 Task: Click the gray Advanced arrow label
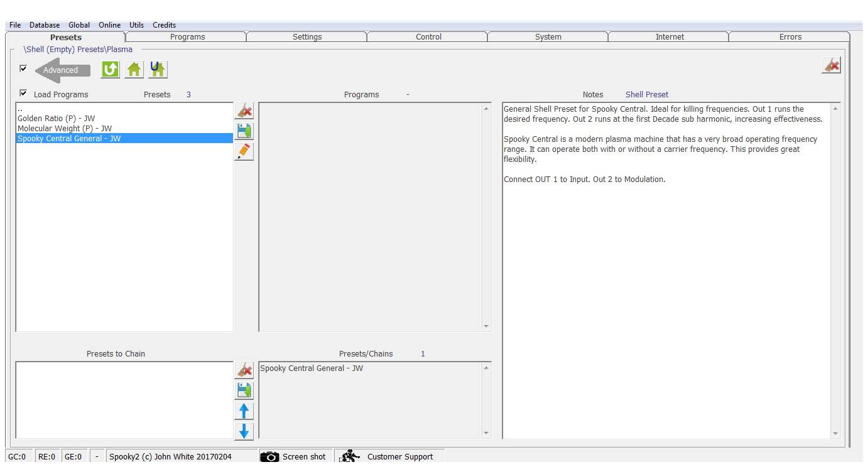pos(62,70)
